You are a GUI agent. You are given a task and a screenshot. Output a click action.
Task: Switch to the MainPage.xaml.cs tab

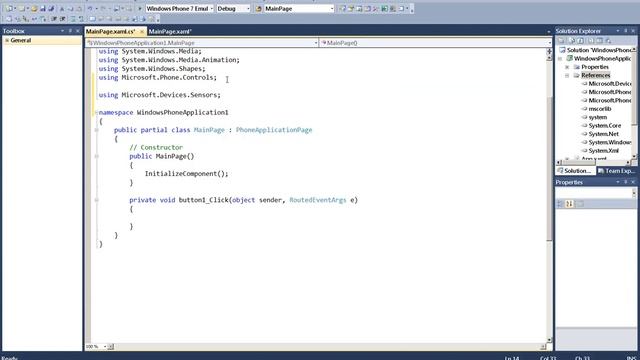[111, 31]
